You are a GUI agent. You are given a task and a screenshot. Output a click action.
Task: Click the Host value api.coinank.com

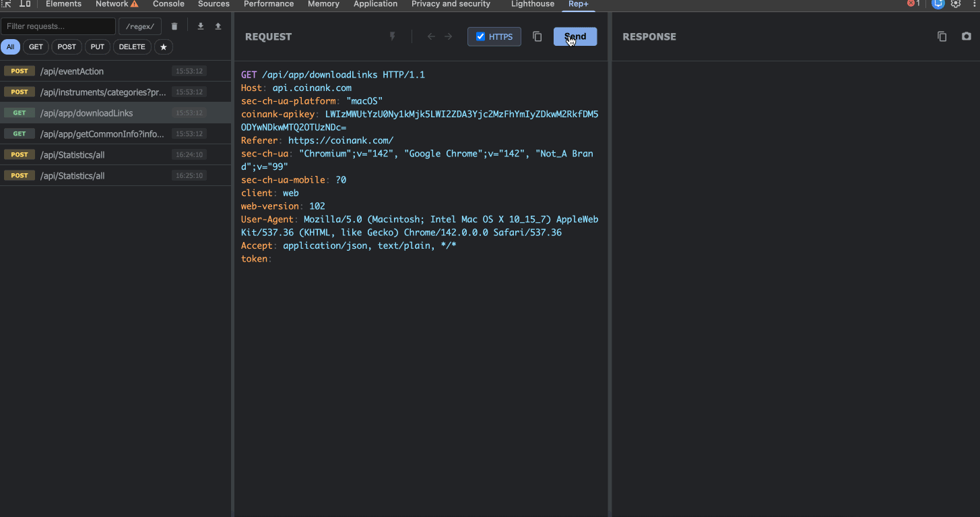[x=312, y=88]
